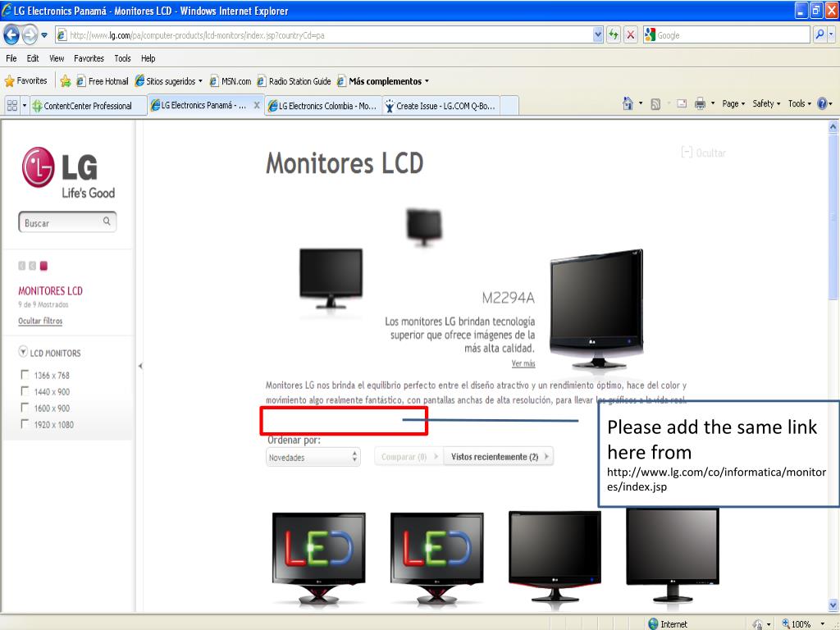The height and width of the screenshot is (630, 840).
Task: Check the 1440 x 900 resolution filter
Action: point(25,391)
